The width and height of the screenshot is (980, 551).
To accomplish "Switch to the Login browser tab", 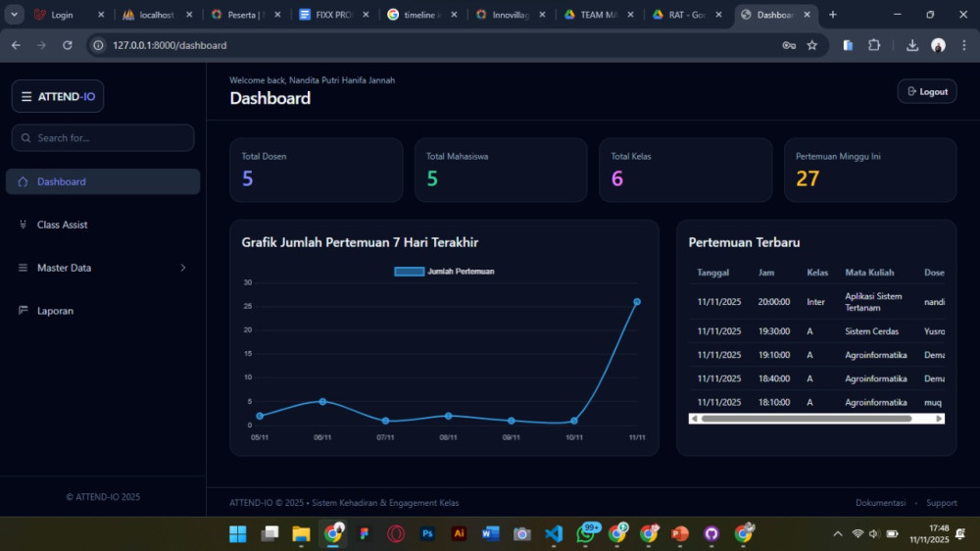I will [61, 15].
